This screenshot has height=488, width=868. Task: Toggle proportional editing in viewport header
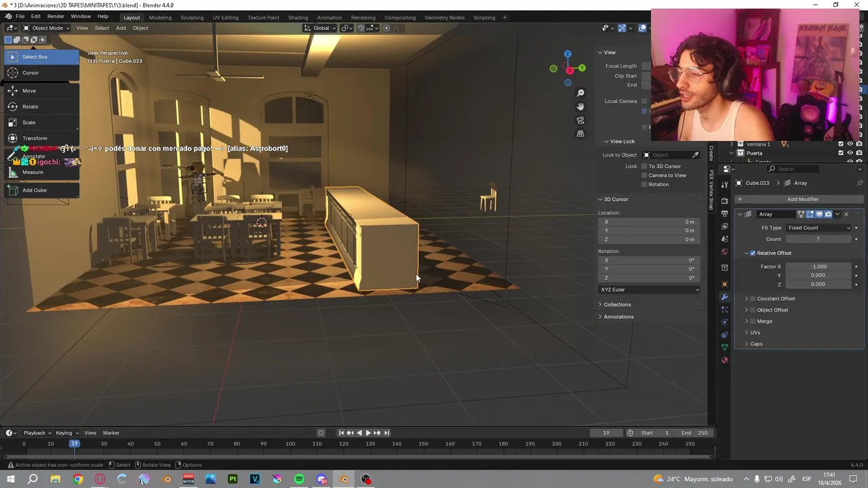tap(387, 28)
